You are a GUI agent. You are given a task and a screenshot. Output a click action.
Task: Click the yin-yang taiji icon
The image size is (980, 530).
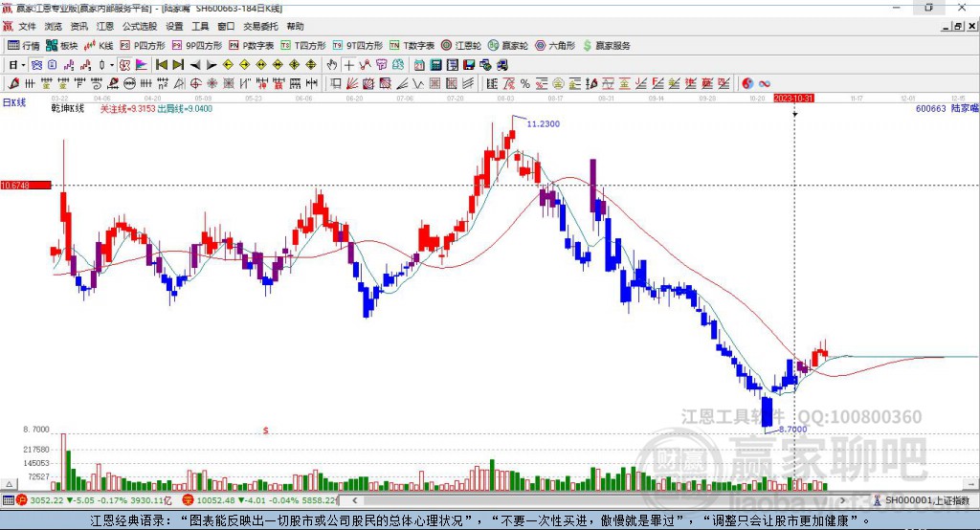coord(747,84)
